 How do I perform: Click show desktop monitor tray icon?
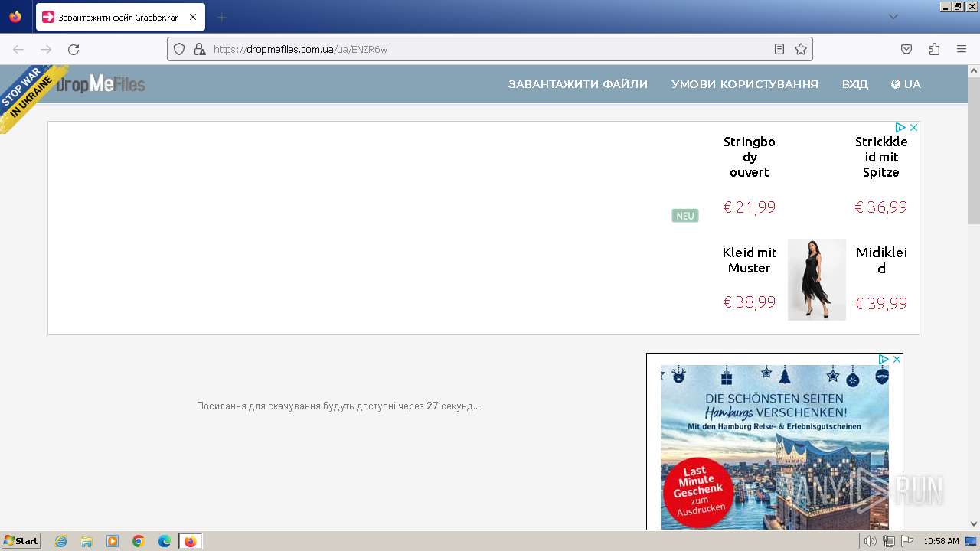click(x=972, y=541)
